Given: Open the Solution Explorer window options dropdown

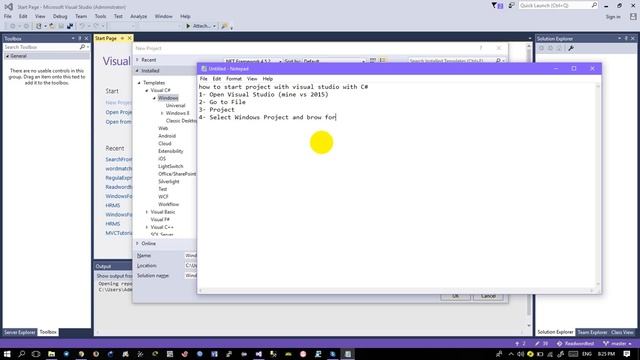Looking at the screenshot, I should pos(619,38).
